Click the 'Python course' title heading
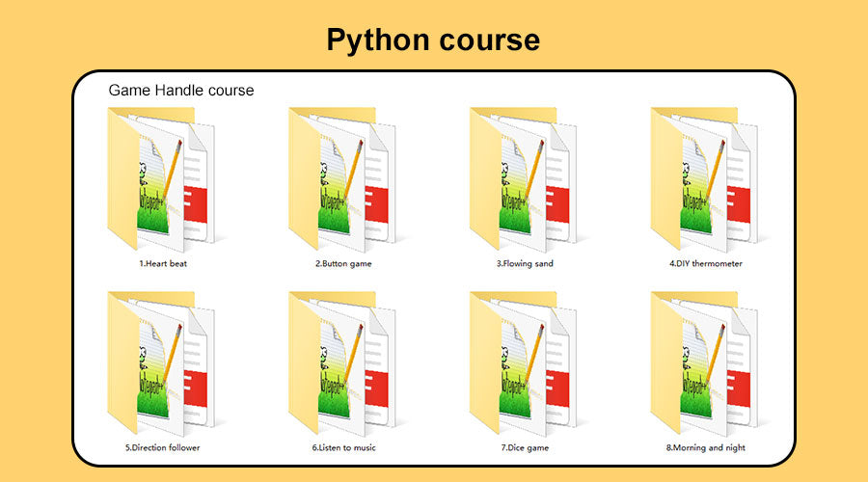This screenshot has width=868, height=482. pyautogui.click(x=433, y=40)
